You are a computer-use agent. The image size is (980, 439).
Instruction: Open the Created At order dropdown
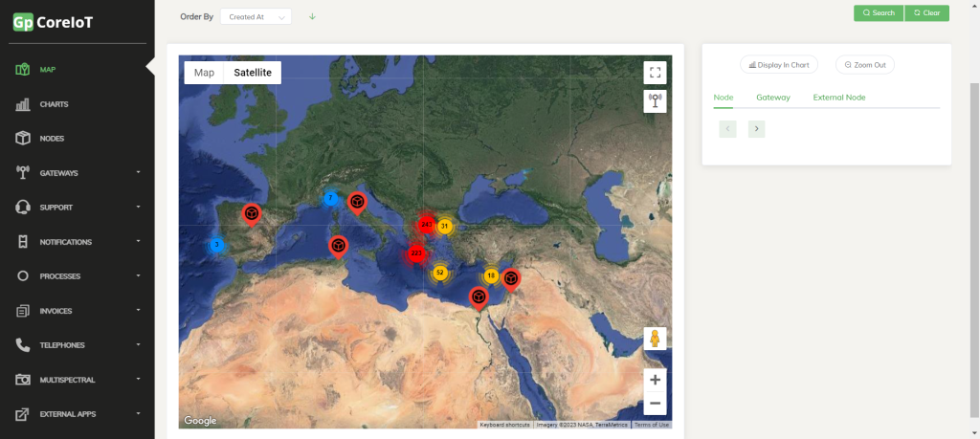(256, 16)
